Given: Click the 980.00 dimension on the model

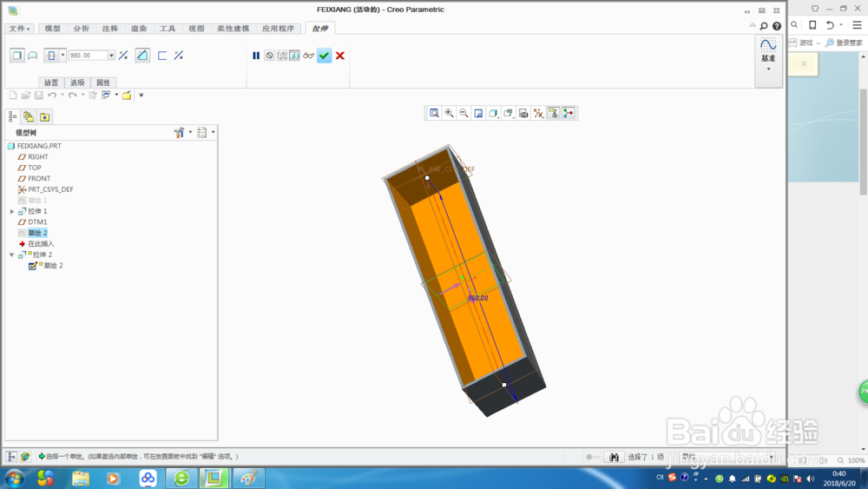Looking at the screenshot, I should [x=477, y=298].
